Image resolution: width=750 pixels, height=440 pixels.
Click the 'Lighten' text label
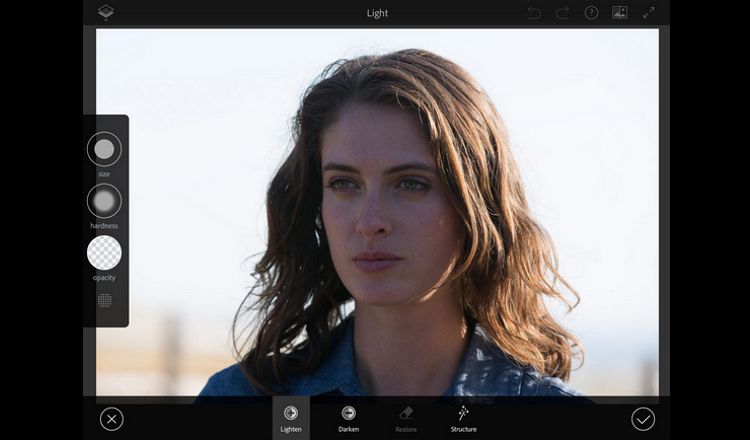pyautogui.click(x=291, y=429)
